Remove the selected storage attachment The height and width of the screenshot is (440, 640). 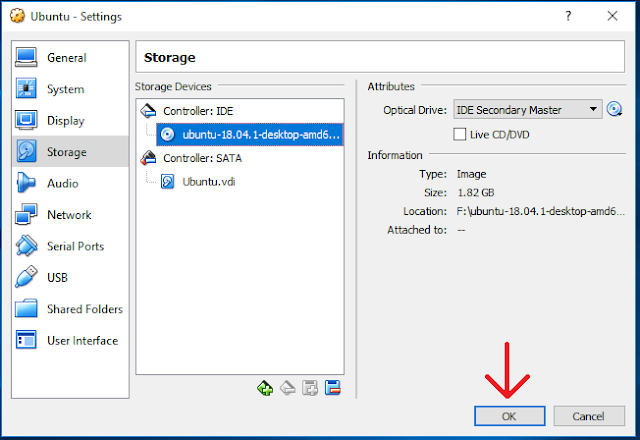click(333, 388)
